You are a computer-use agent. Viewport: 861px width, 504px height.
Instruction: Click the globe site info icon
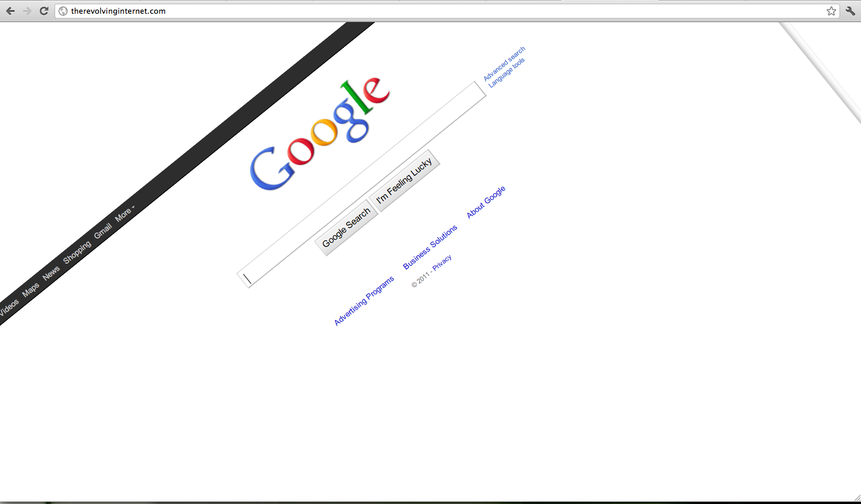[x=63, y=11]
